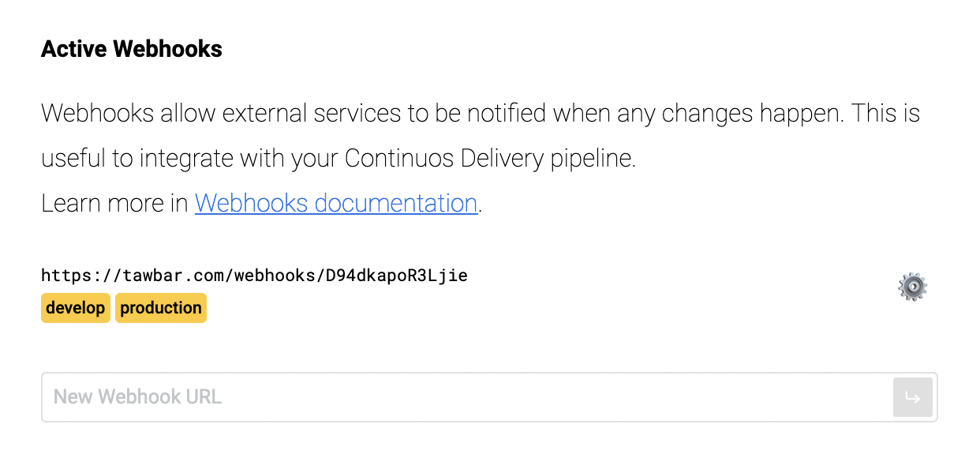Click the yellow develop label
Image resolution: width=980 pixels, height=458 pixels.
point(75,308)
